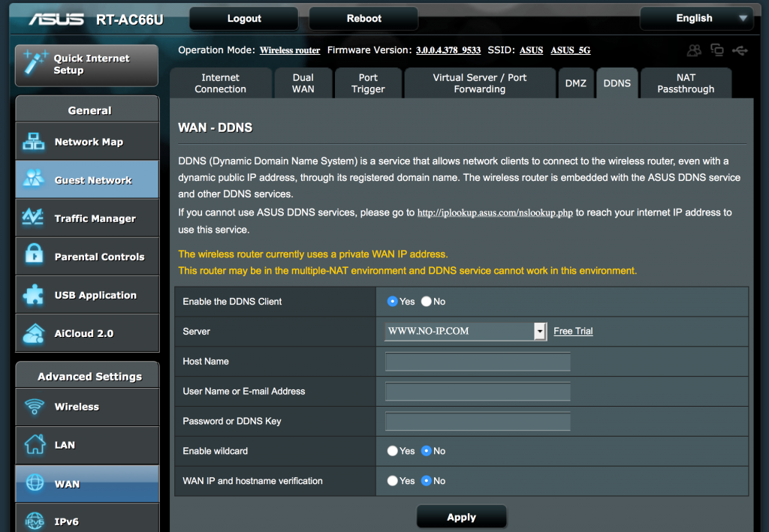Click the Logout button
This screenshot has width=769, height=532.
(x=244, y=19)
